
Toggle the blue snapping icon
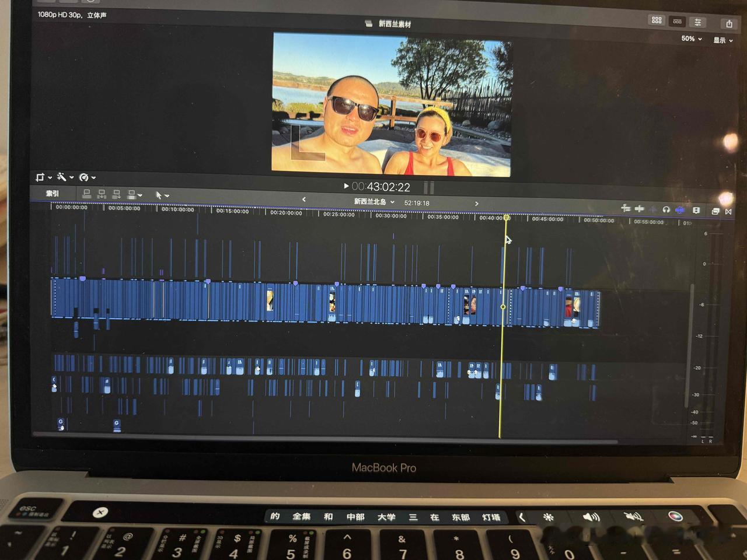point(680,210)
